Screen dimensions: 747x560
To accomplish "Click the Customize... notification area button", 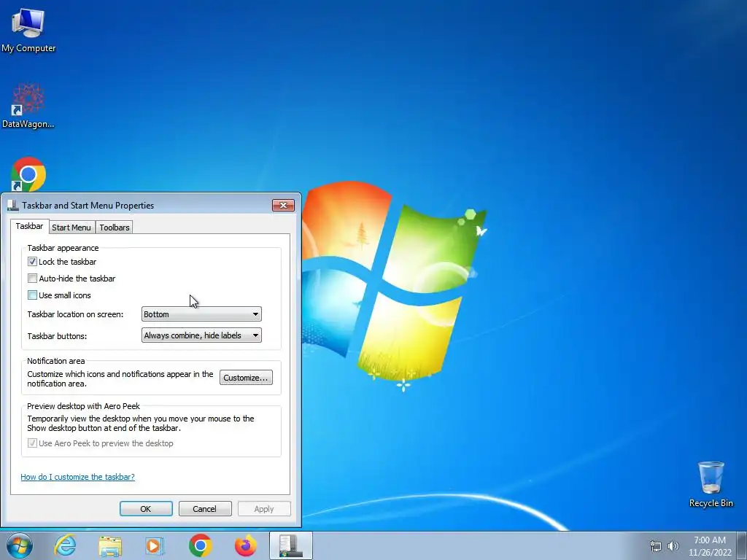I will point(246,378).
